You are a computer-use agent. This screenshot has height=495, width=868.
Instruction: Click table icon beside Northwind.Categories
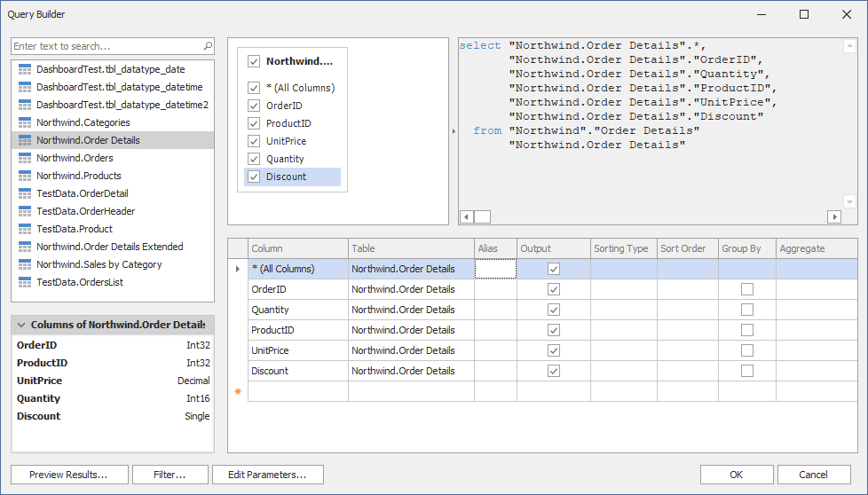pos(25,122)
